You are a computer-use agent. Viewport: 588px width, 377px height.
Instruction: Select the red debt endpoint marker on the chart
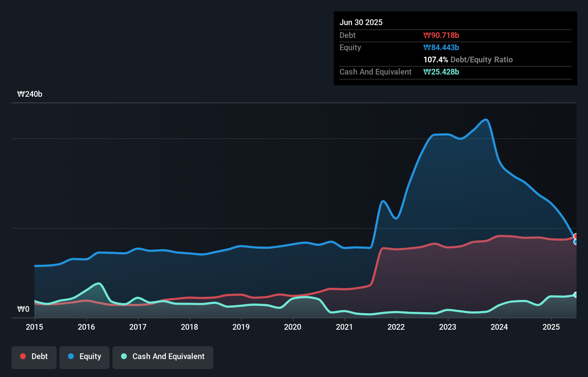coord(576,237)
